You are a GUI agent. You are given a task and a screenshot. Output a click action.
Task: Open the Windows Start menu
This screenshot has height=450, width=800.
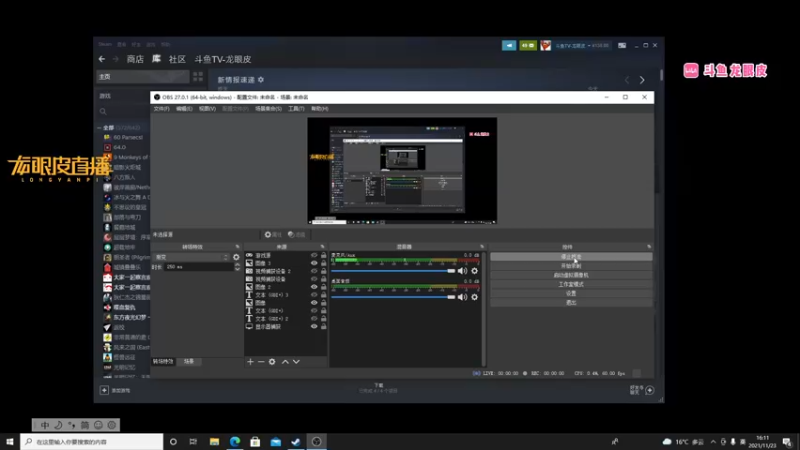pyautogui.click(x=10, y=442)
